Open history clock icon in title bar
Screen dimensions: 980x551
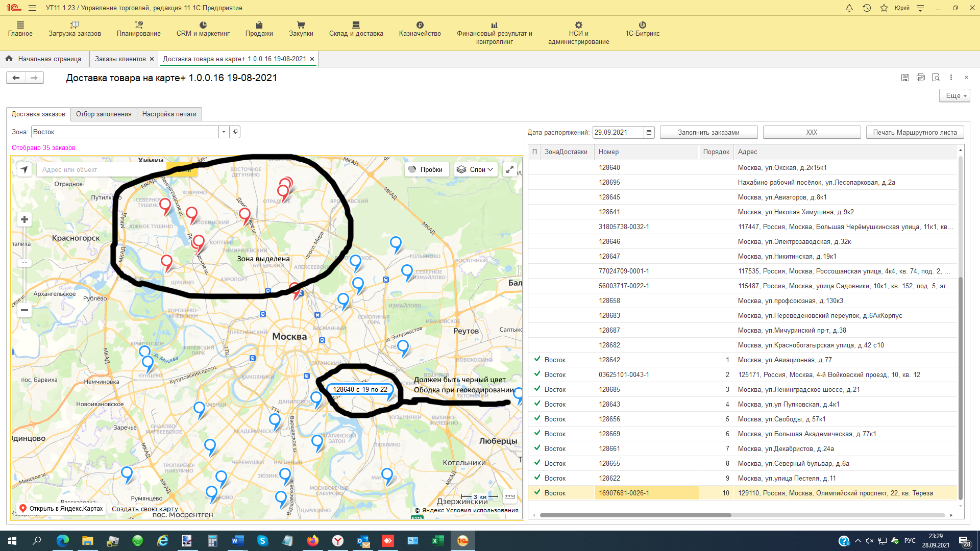[x=867, y=8]
